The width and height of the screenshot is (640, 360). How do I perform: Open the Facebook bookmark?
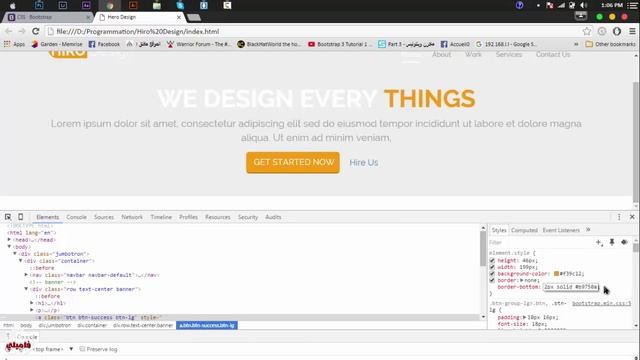(104, 44)
